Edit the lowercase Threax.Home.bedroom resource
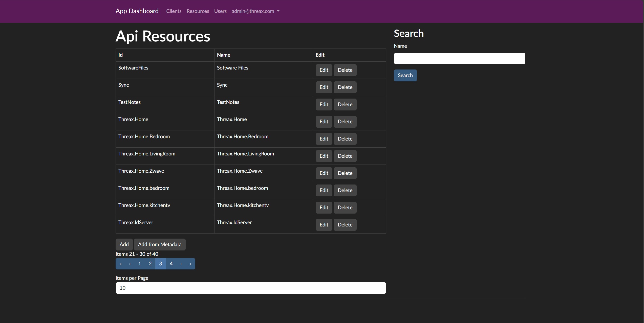Image resolution: width=644 pixels, height=323 pixels. coord(324,190)
